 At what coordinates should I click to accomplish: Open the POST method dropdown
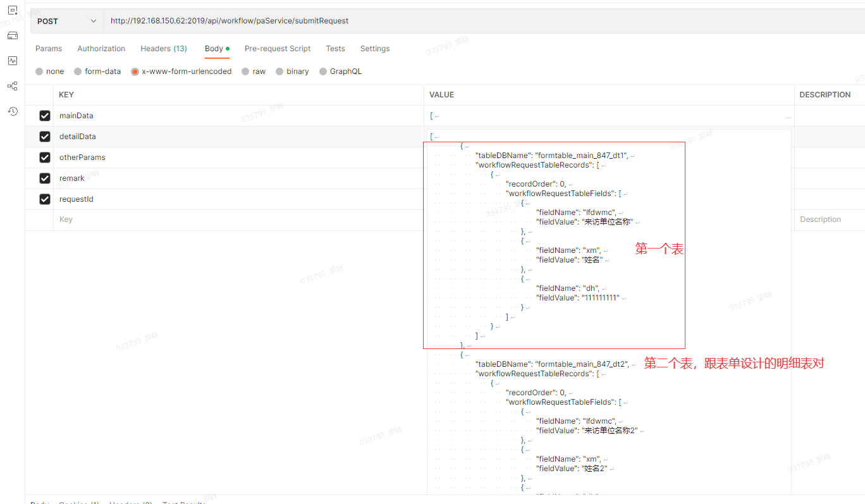66,21
